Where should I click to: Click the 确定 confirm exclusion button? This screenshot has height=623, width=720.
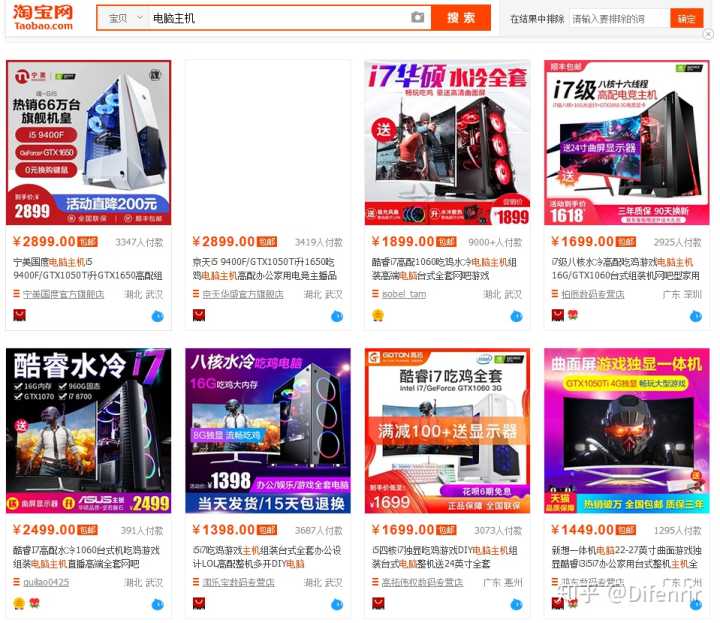[x=686, y=19]
